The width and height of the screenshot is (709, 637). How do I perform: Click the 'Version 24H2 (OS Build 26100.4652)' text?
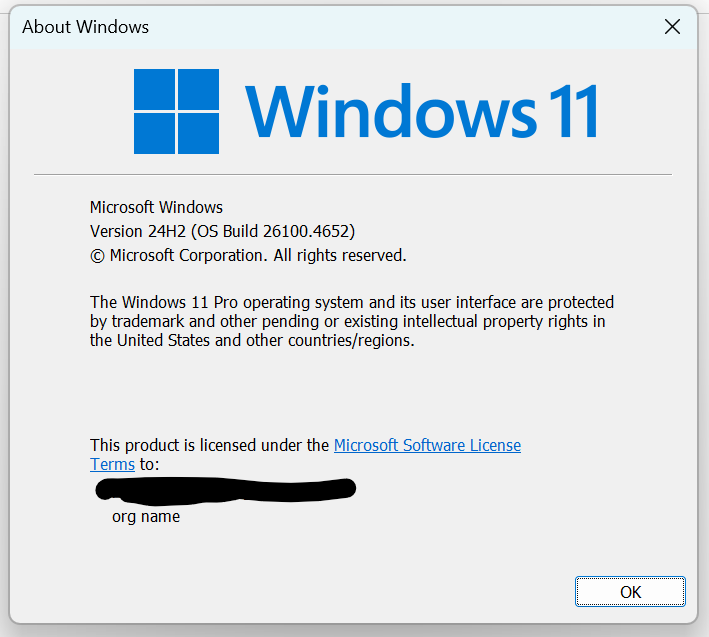222,231
